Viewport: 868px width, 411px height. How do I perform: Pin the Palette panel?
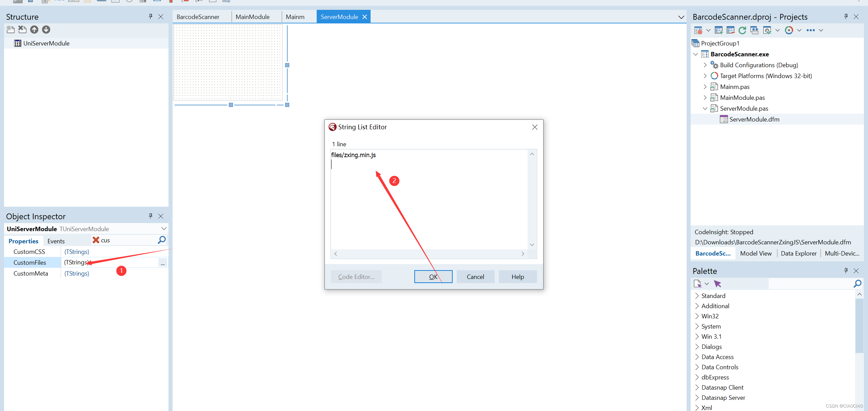pyautogui.click(x=846, y=270)
